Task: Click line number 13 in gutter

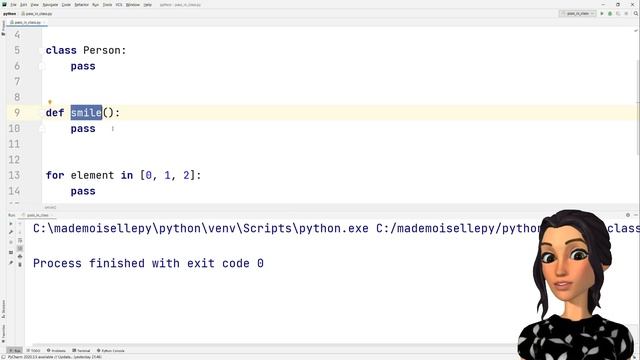Action: 14,175
